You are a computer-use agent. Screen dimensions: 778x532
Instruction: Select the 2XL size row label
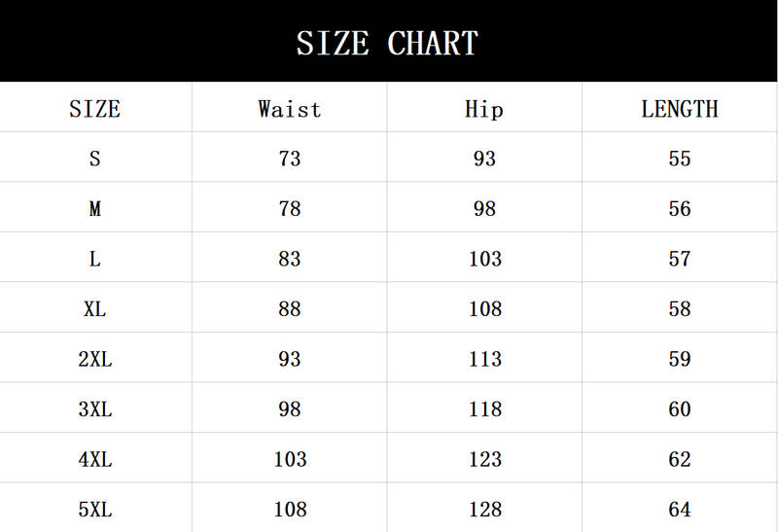(x=94, y=359)
